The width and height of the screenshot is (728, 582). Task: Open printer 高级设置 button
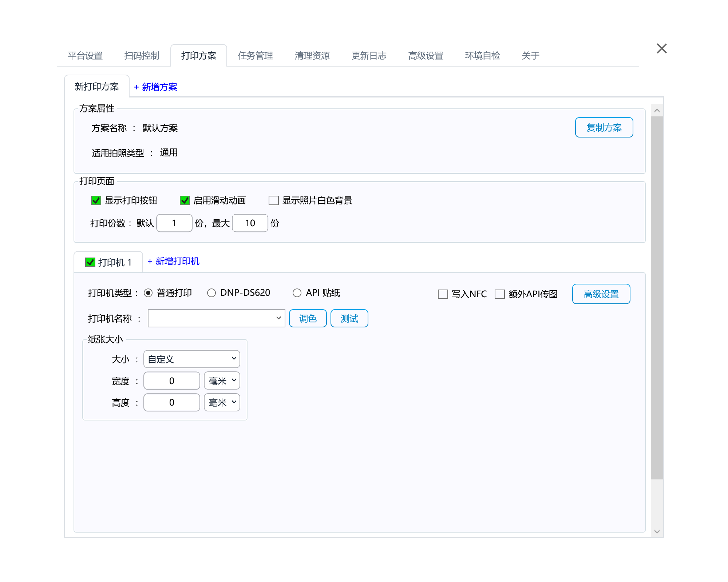point(601,294)
